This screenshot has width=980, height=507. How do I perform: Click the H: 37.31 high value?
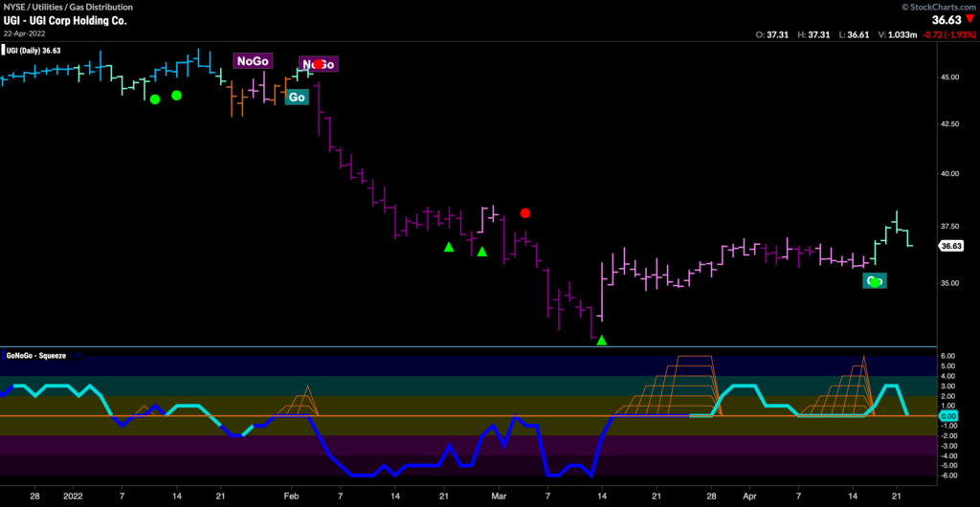coord(813,35)
